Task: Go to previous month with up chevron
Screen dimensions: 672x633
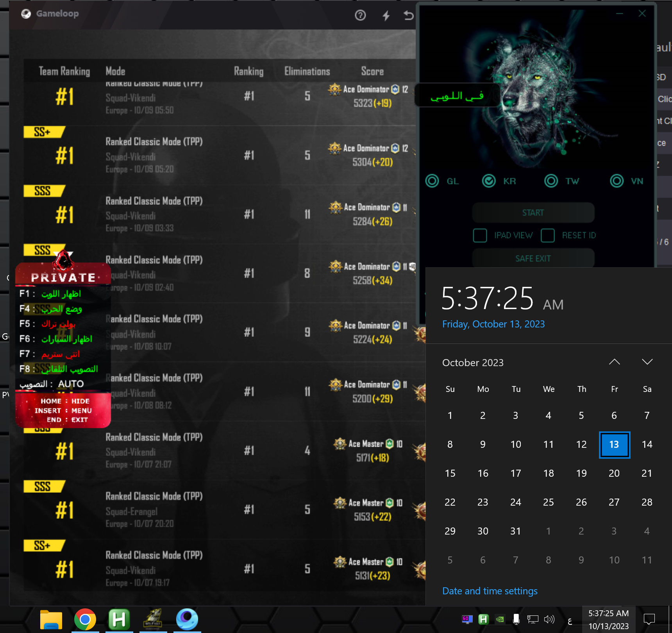Action: click(x=615, y=362)
